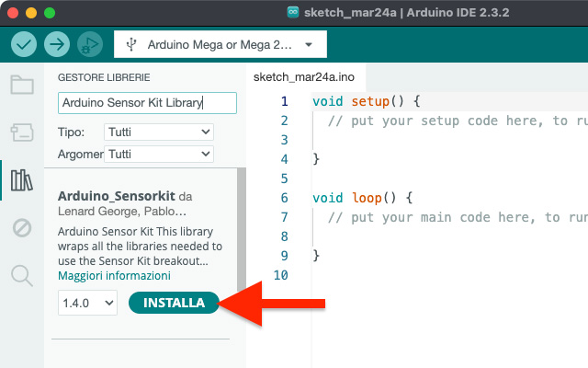Open the 1.4.0 version selector
The height and width of the screenshot is (368, 588).
click(88, 303)
